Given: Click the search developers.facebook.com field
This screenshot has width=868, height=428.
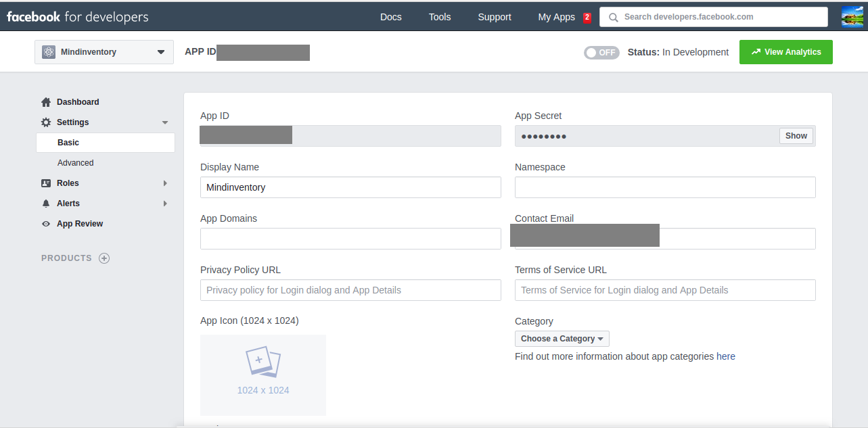Looking at the screenshot, I should tap(714, 17).
